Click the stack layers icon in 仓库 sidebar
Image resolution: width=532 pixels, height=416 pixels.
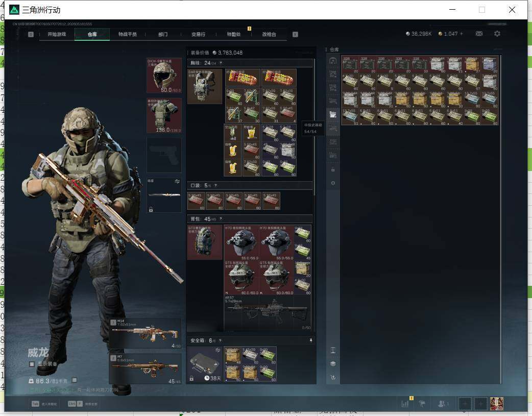[x=333, y=364]
